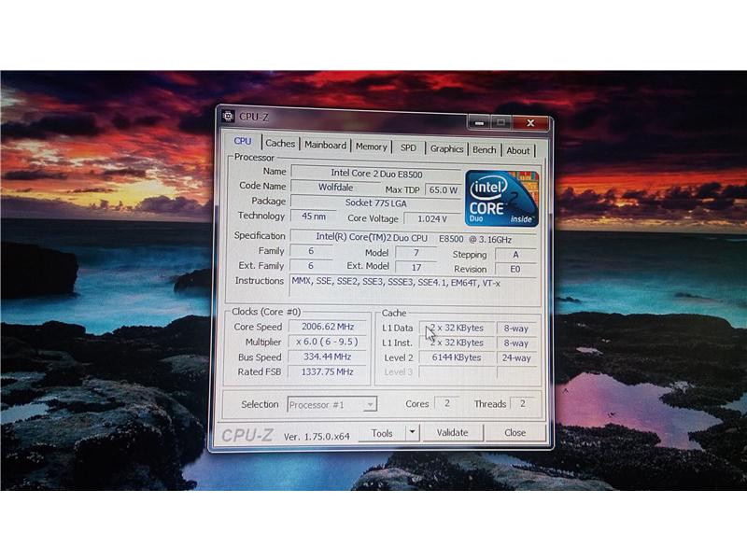Click the 24-way associativity value
Image resolution: width=747 pixels, height=560 pixels.
click(x=516, y=358)
